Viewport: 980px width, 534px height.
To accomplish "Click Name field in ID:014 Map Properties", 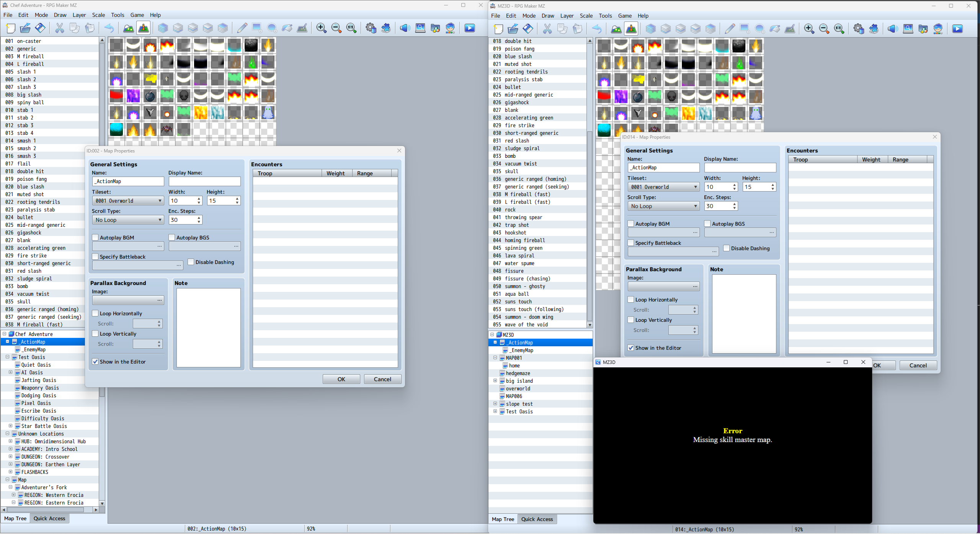I will pos(663,167).
